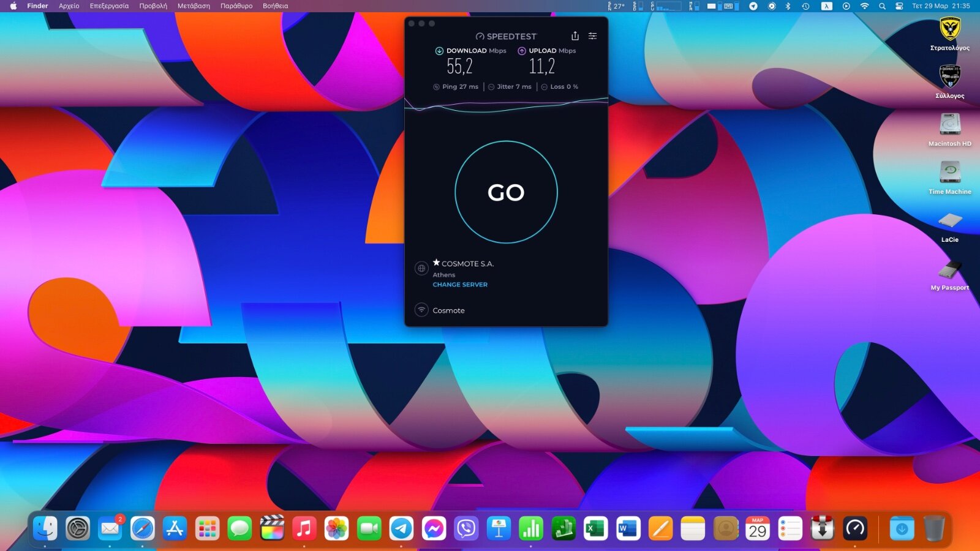Image resolution: width=980 pixels, height=551 pixels.
Task: Launch Telegram from the Dock
Action: [402, 528]
